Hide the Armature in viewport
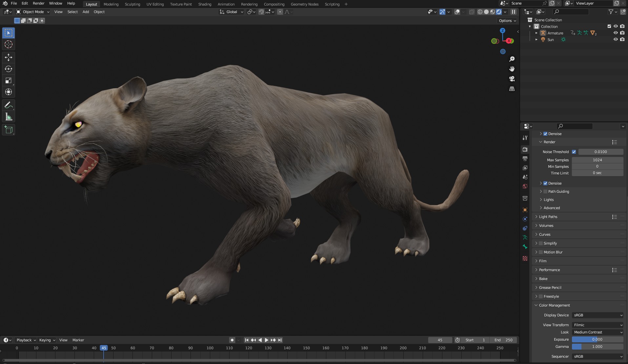The image size is (628, 364). (616, 33)
